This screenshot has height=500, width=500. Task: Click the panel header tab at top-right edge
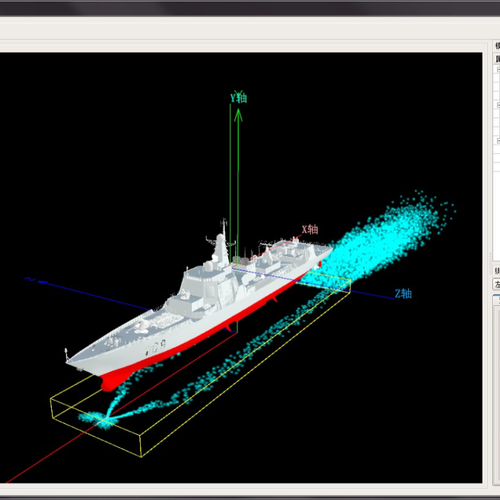(x=497, y=46)
